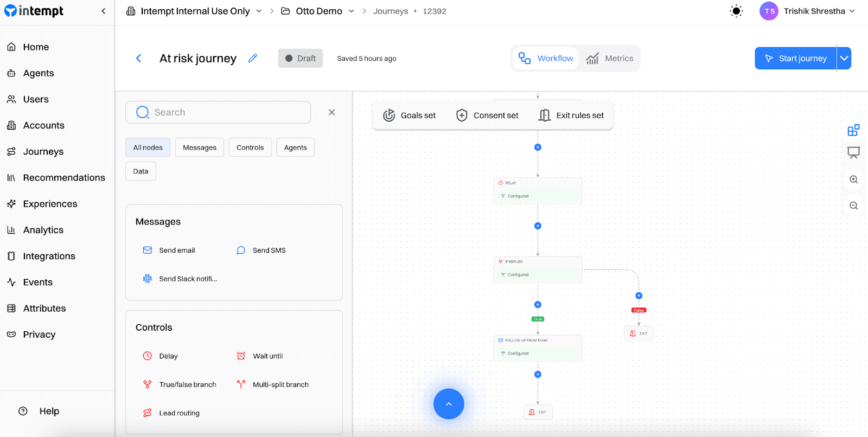Select the Data filter

pos(141,171)
